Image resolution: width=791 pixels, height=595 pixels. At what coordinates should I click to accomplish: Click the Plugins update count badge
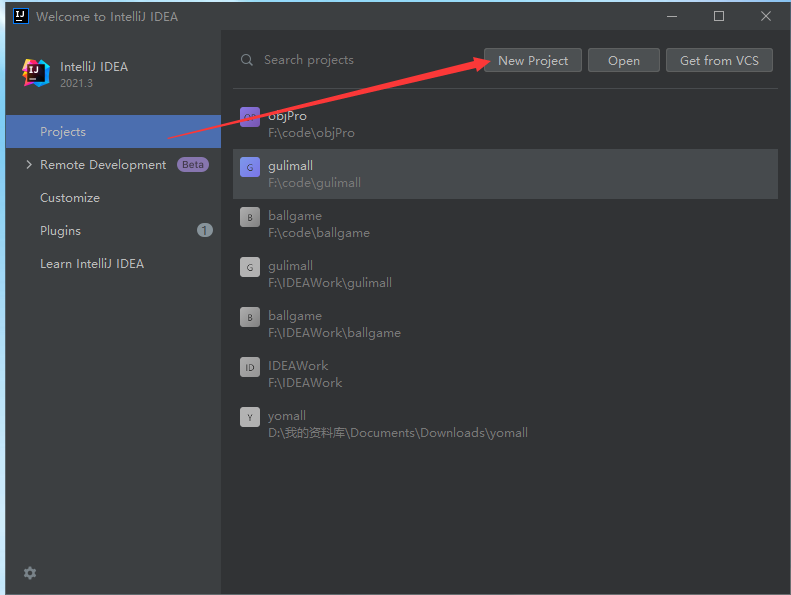coord(204,231)
